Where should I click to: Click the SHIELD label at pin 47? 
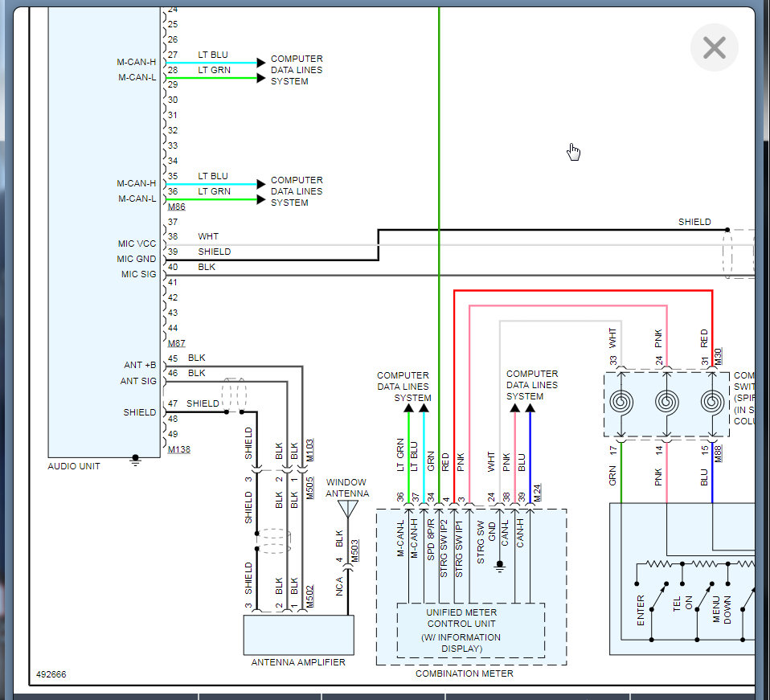coord(203,403)
